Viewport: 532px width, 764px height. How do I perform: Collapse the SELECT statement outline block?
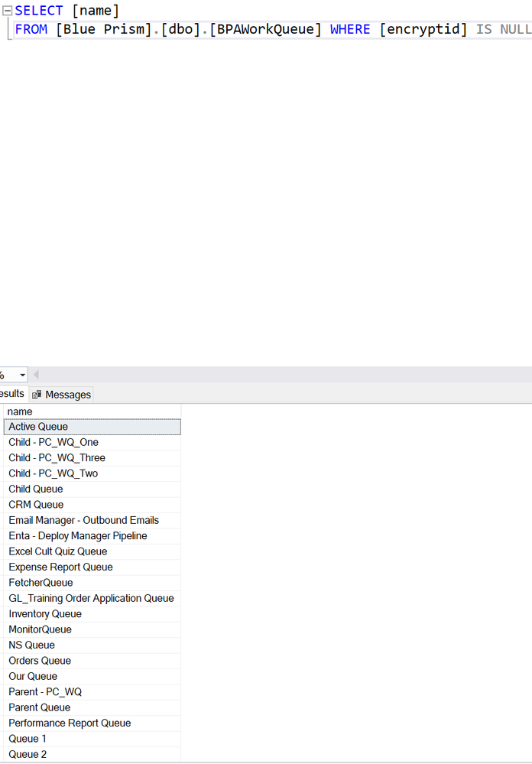[7, 11]
